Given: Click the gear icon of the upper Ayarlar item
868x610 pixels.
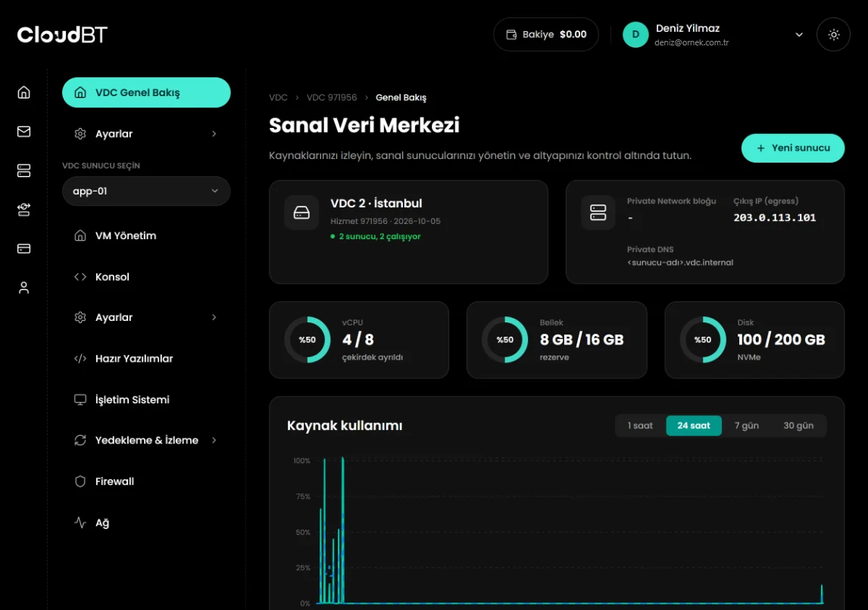Looking at the screenshot, I should point(80,134).
